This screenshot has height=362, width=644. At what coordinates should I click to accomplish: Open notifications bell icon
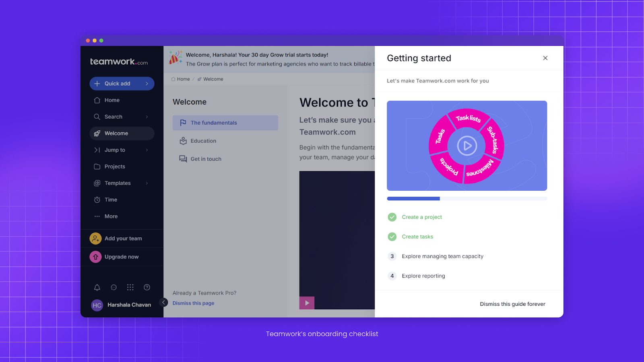(97, 287)
